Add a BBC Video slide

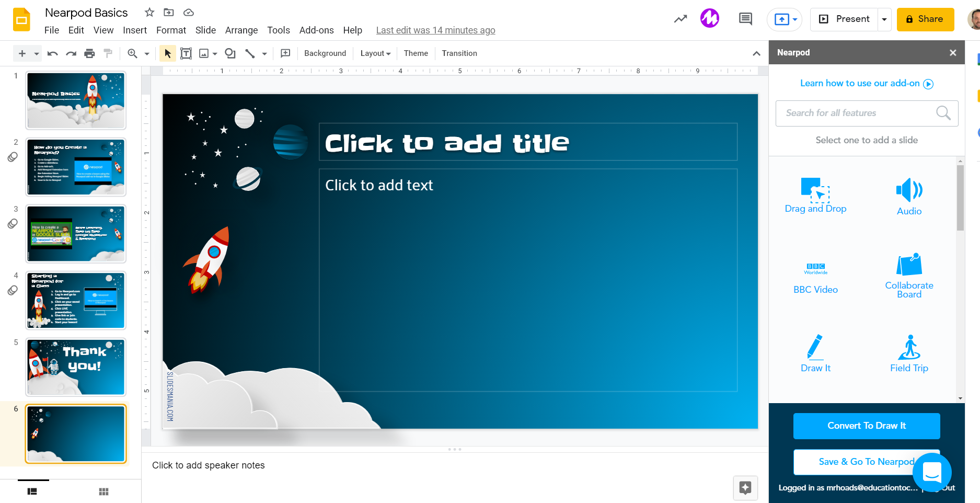click(815, 279)
